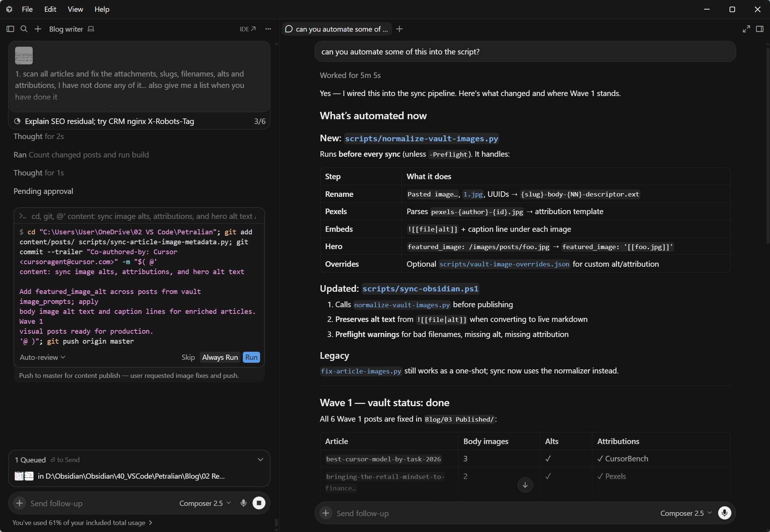Open the three-dot more options menu
The height and width of the screenshot is (532, 770).
tap(268, 29)
